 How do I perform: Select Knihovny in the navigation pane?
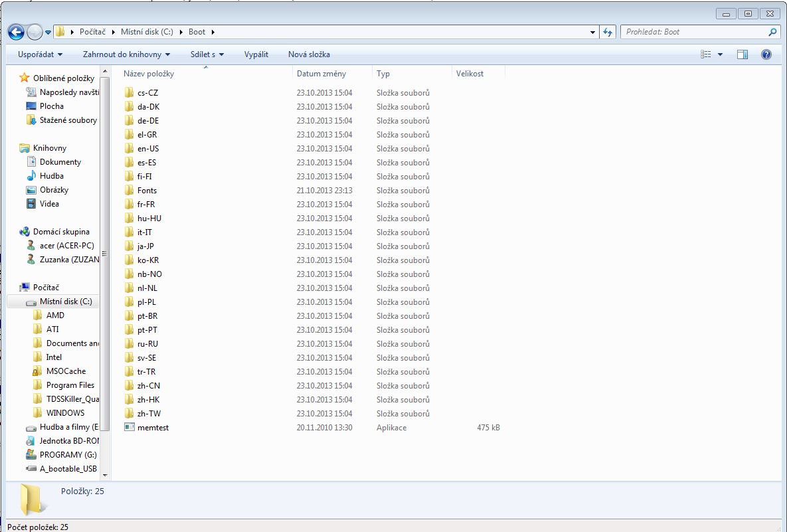click(x=49, y=147)
